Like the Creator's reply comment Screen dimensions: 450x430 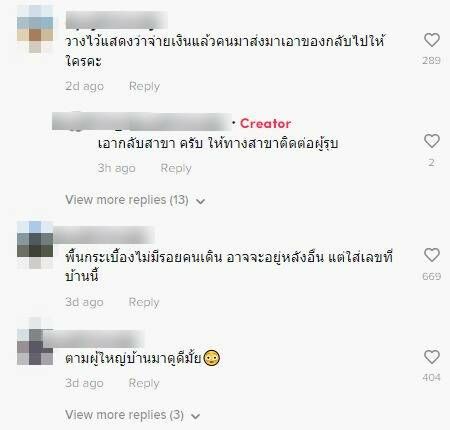point(432,141)
